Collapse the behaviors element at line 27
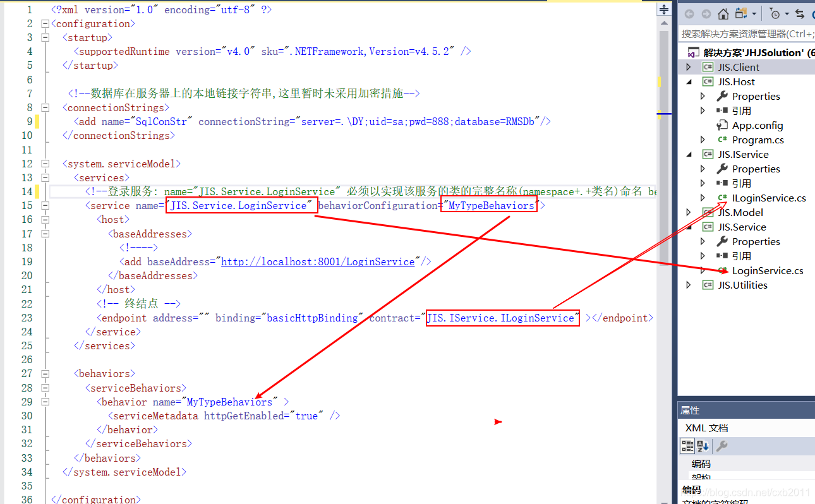Screen dimensions: 815x504 (x=45, y=374)
